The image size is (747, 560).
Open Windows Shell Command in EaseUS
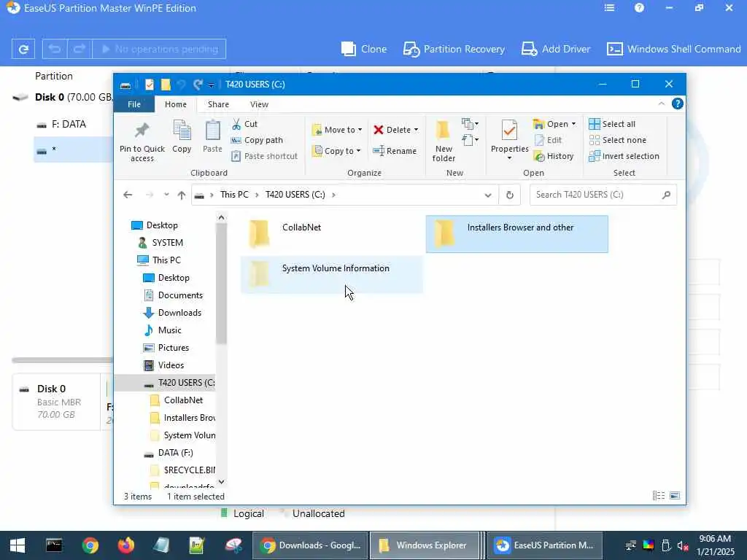[673, 49]
